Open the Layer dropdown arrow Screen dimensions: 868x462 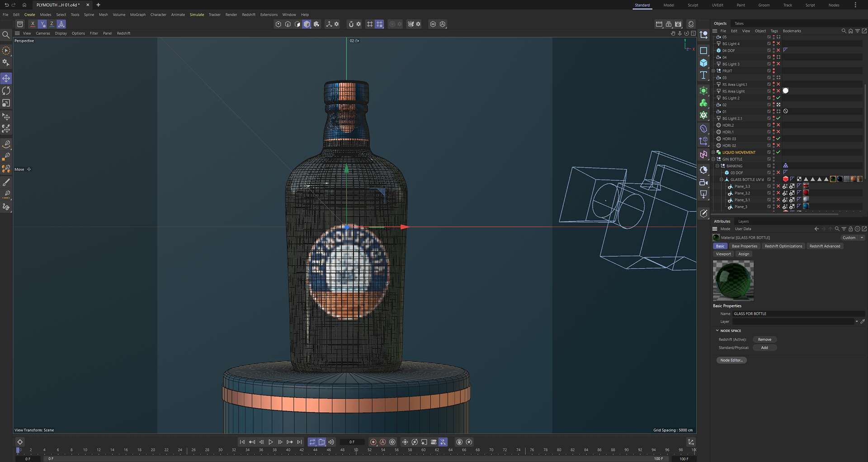(x=857, y=322)
